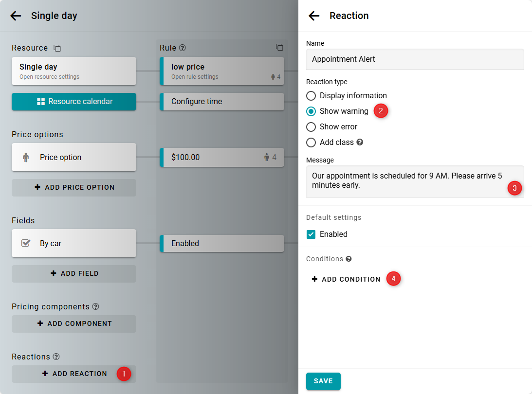Click the help icon next to Reactions

(56, 357)
